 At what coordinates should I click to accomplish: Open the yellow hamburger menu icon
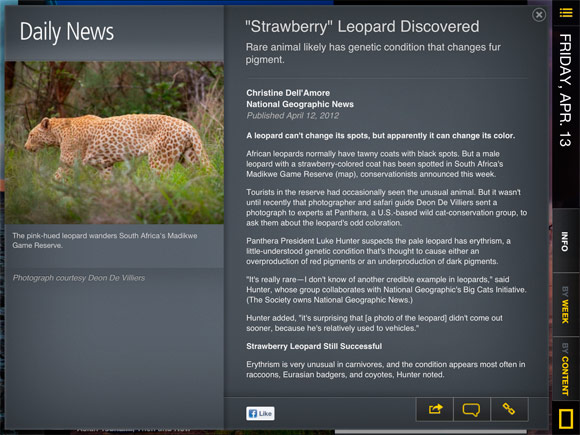[566, 13]
